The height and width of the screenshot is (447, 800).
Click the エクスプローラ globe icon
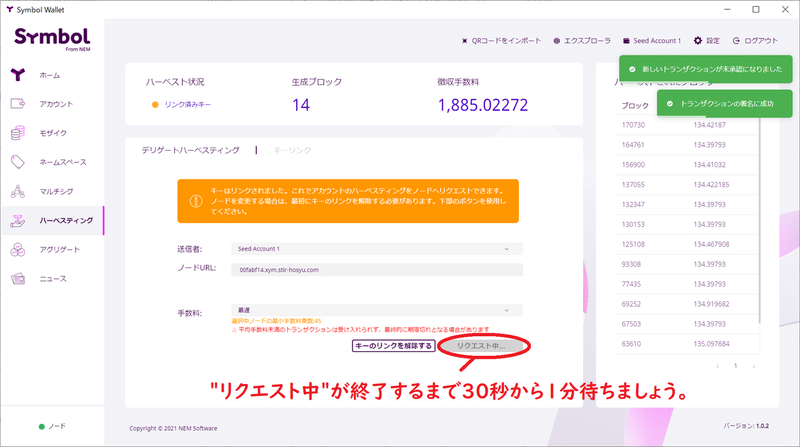click(557, 41)
